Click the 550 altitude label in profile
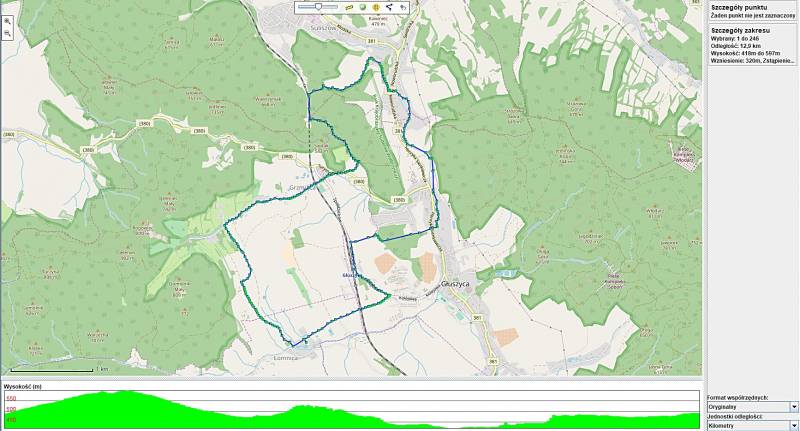Image resolution: width=800 pixels, height=431 pixels. coord(10,398)
